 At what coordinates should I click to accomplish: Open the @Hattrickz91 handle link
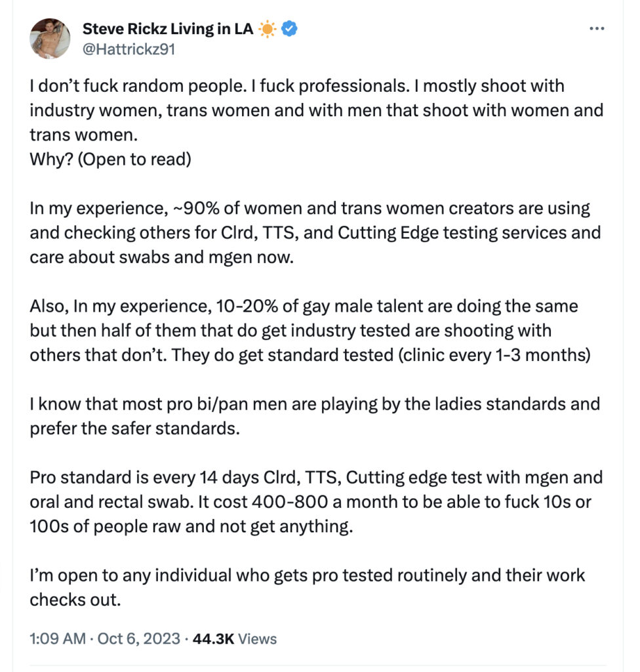129,49
